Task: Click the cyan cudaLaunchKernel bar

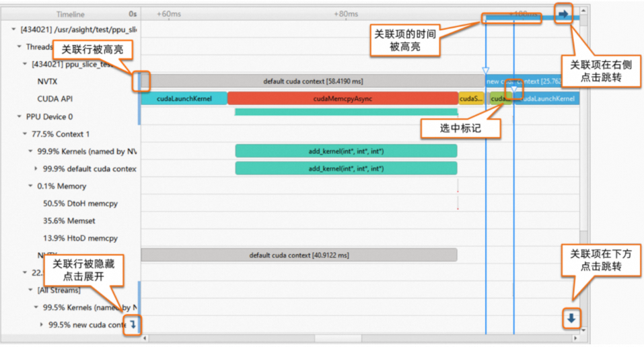Action: 184,99
